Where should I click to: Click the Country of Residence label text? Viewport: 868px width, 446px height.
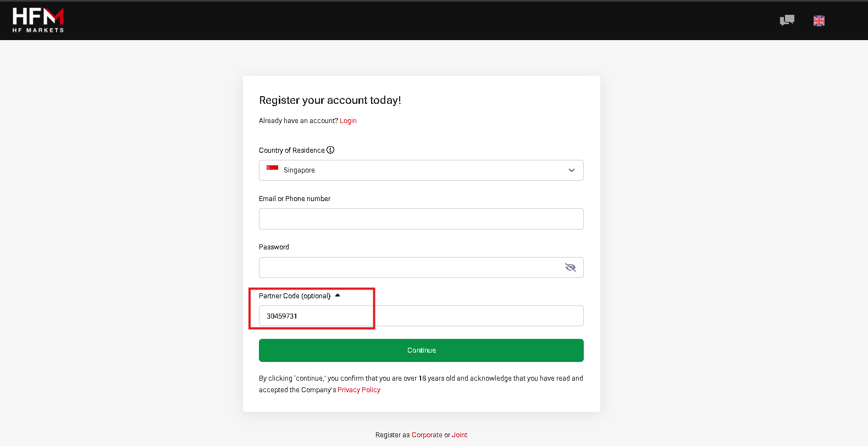click(x=292, y=150)
